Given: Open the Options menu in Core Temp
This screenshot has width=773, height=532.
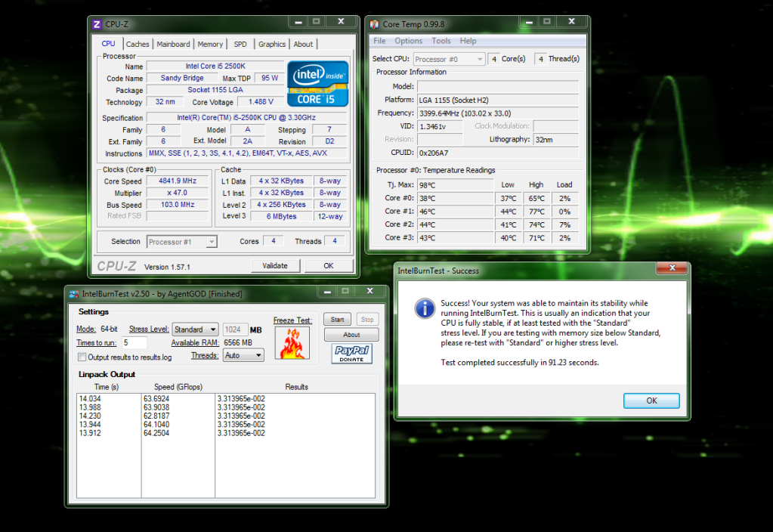Looking at the screenshot, I should tap(408, 41).
